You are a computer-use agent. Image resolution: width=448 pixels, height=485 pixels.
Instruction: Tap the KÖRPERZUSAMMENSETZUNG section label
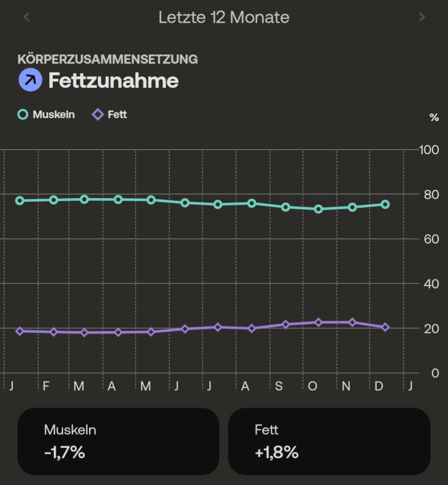coord(108,59)
